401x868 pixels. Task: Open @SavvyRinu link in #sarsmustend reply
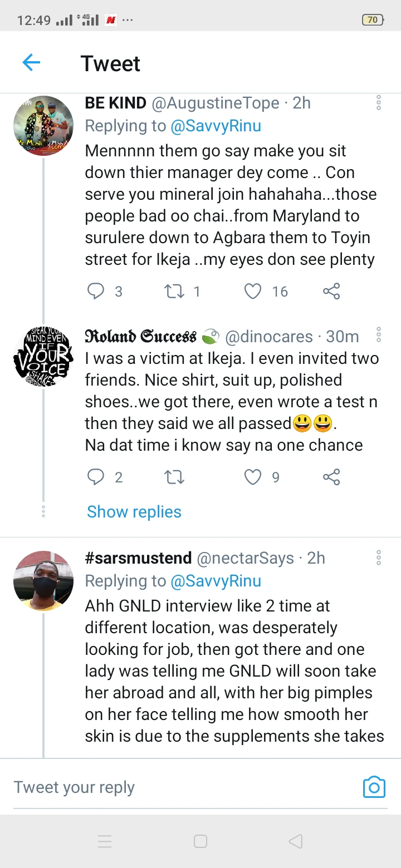tap(216, 581)
